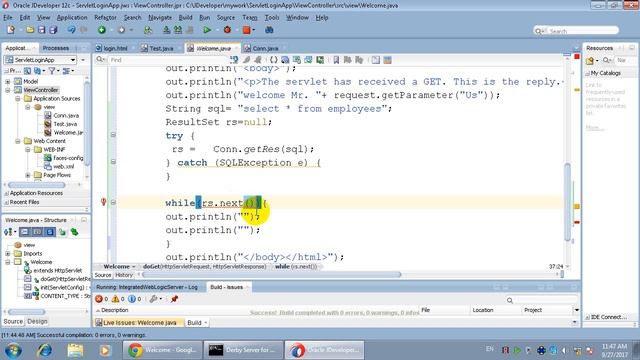Expand the Imports node in Structure

point(8,253)
